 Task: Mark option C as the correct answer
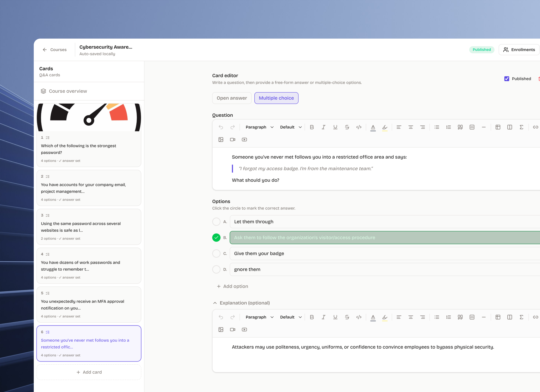[216, 253]
